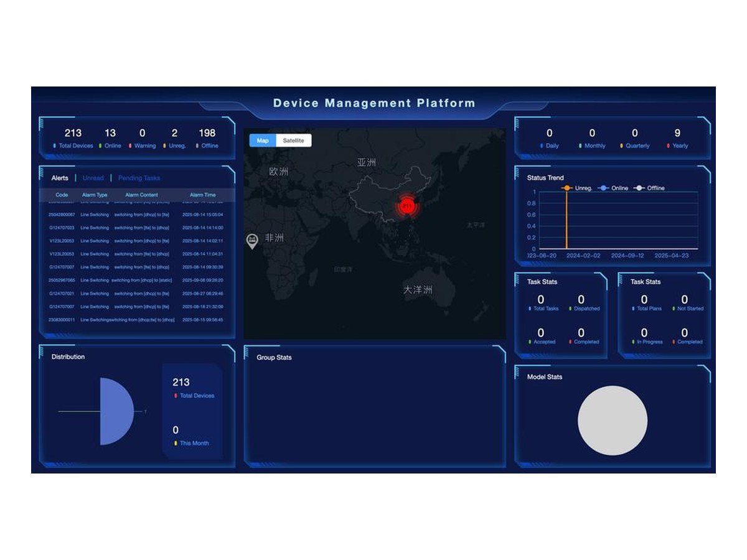Click the 213 Total Devices top counter

[x=73, y=133]
